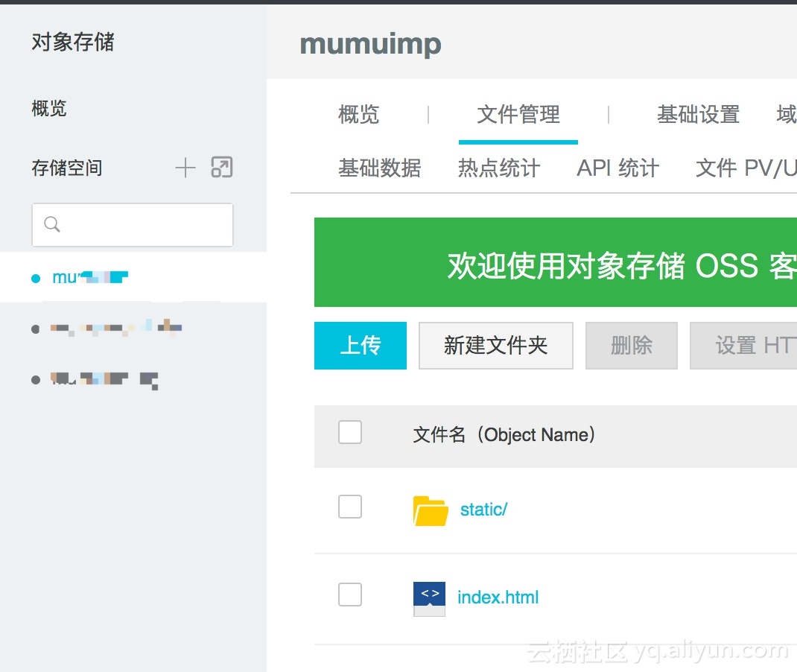The width and height of the screenshot is (797, 672).
Task: Focus the bucket search input field
Action: tap(133, 225)
